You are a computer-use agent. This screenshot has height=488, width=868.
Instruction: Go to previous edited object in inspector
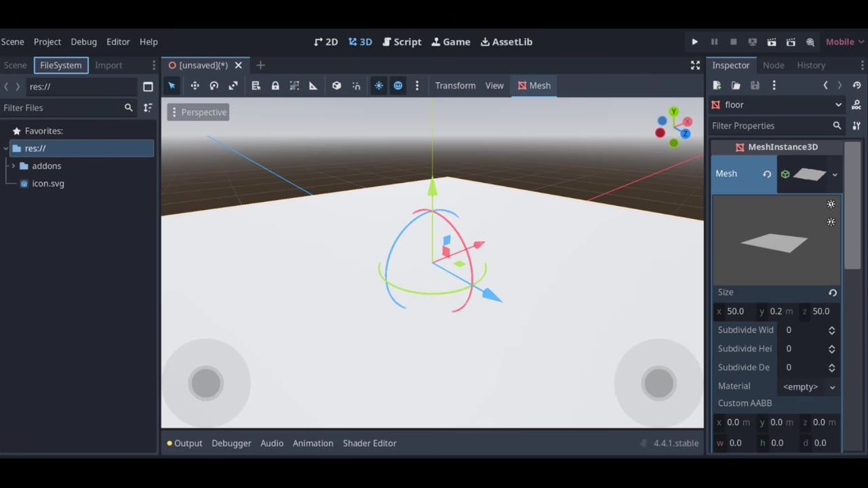tap(825, 85)
